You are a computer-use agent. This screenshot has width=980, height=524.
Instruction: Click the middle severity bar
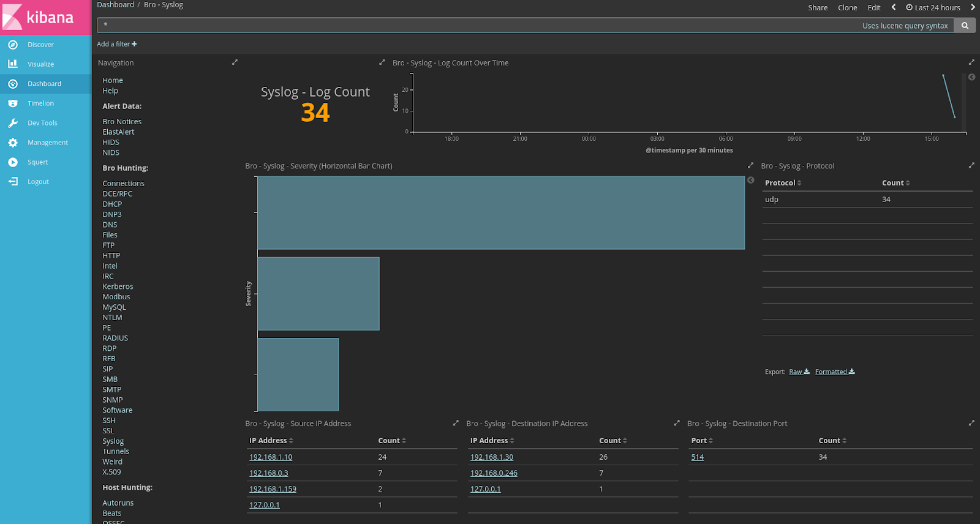pos(318,294)
